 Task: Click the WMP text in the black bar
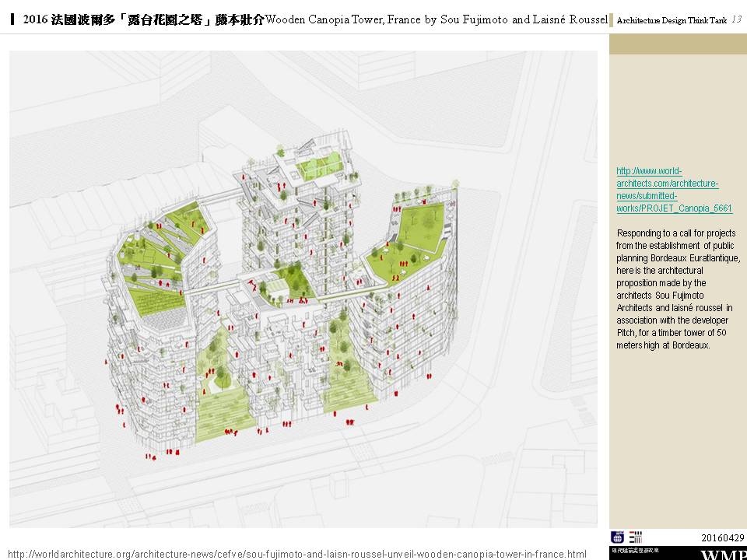coord(722,554)
